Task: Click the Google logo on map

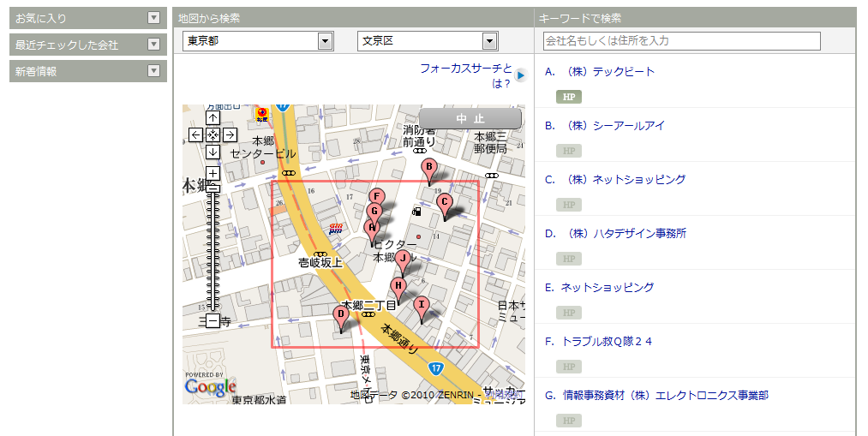Action: click(210, 385)
